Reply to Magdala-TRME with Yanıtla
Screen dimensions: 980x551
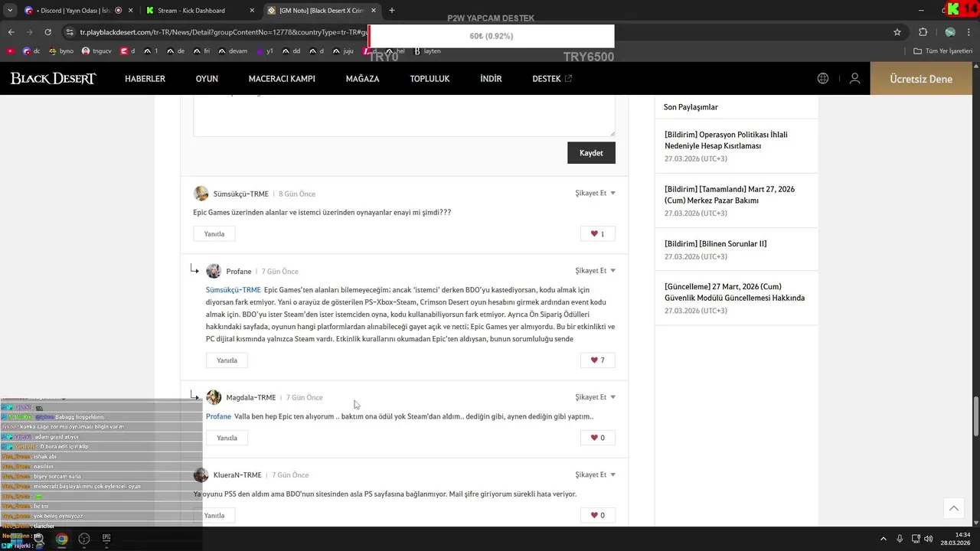(227, 438)
